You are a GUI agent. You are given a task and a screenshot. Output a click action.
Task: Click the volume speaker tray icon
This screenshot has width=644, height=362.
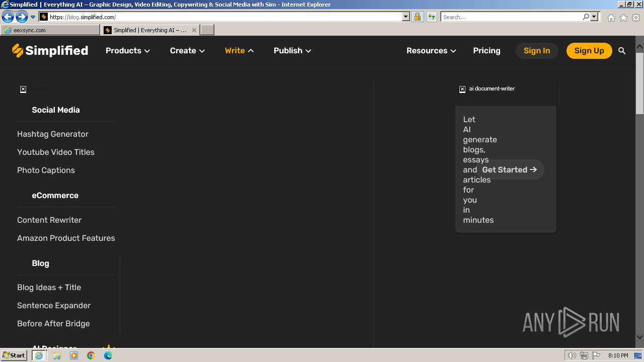[x=572, y=355]
